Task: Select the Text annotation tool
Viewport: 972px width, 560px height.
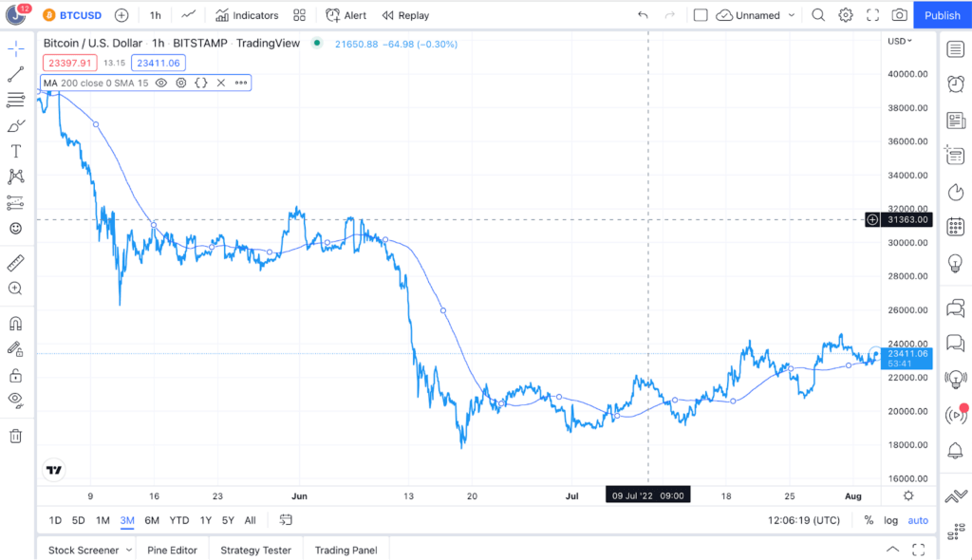Action: tap(16, 151)
